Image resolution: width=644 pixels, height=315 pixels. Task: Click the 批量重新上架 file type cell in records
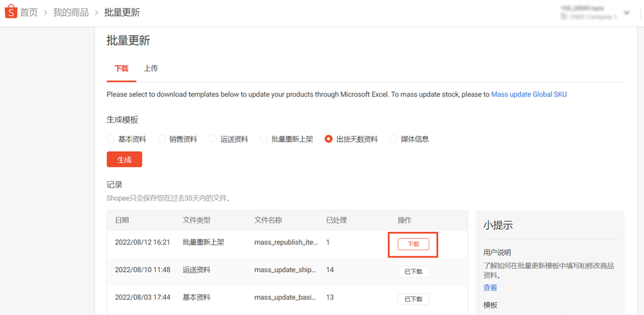203,242
